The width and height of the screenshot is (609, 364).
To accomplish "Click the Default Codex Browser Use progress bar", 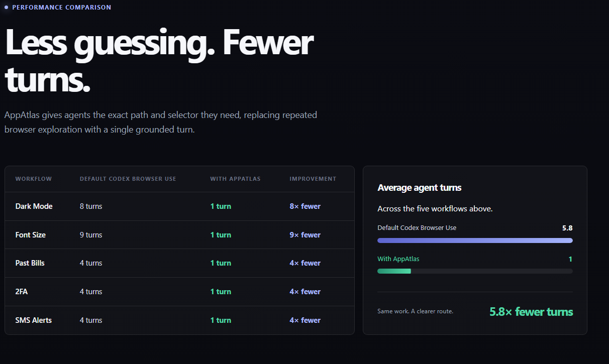I will (x=475, y=240).
